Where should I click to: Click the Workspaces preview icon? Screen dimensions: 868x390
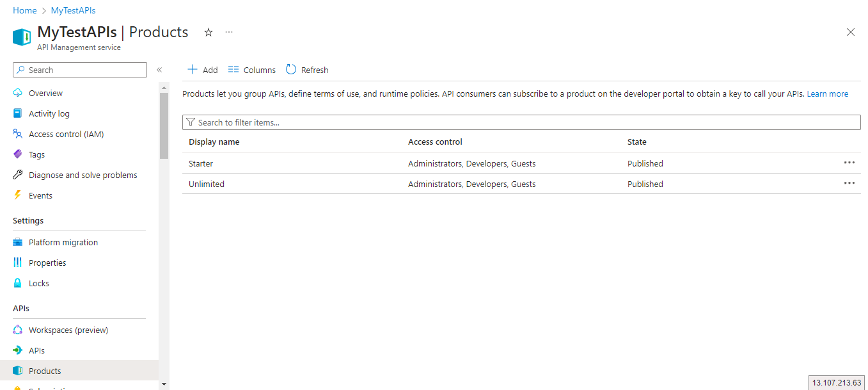(18, 330)
